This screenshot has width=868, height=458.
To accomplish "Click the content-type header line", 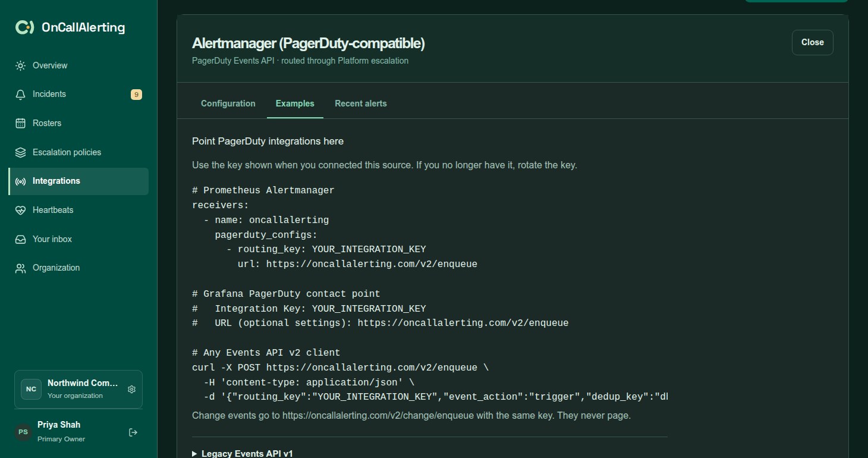I will click(x=309, y=382).
